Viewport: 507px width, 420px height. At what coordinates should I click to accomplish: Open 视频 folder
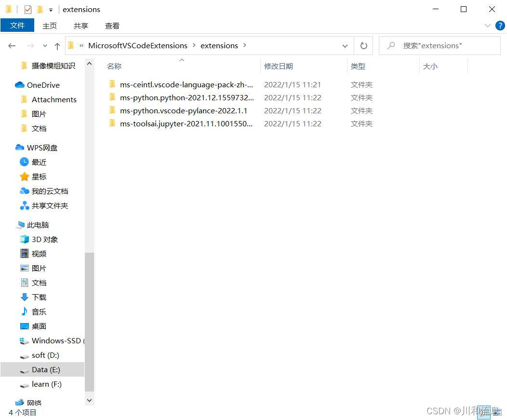click(x=39, y=254)
